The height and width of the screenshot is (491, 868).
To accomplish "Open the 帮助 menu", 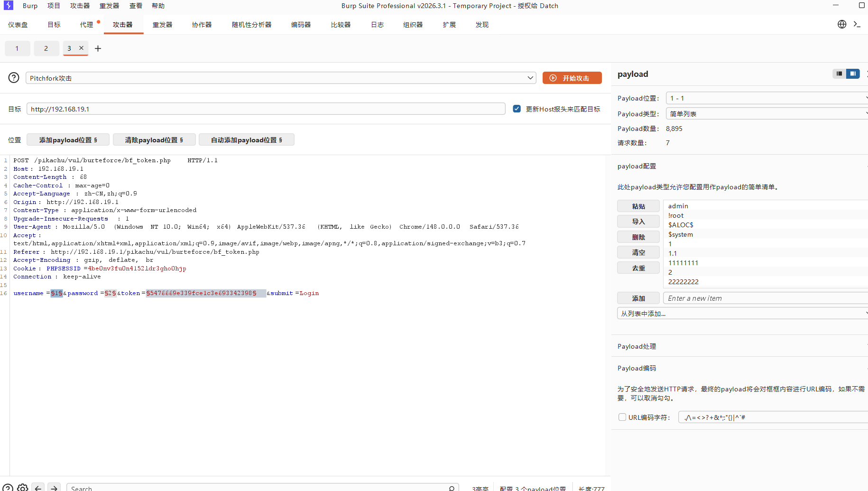I will pyautogui.click(x=158, y=6).
